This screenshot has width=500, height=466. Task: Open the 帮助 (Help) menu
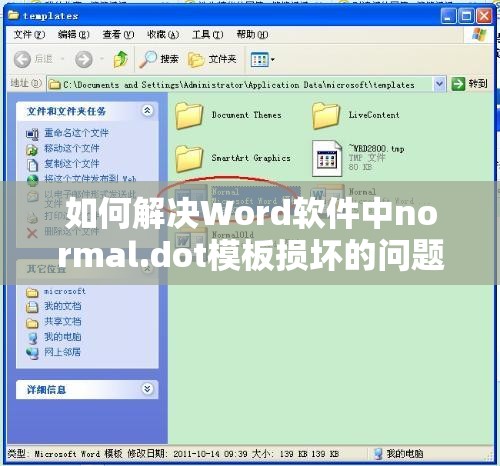click(252, 34)
